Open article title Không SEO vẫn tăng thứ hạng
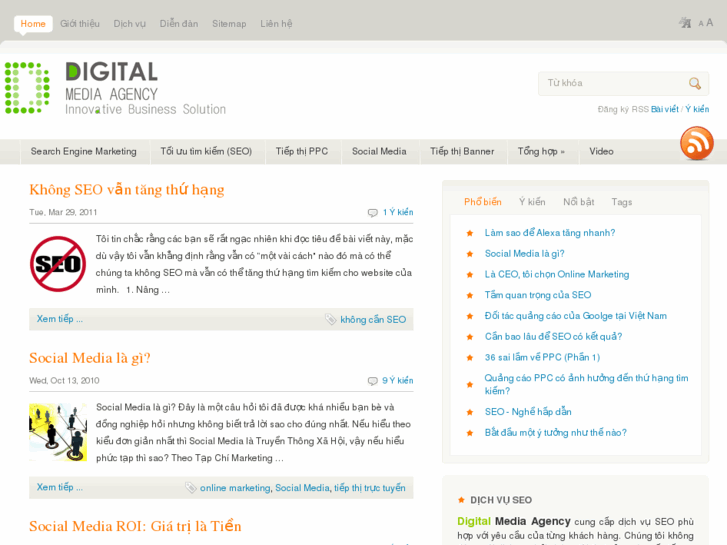The image size is (727, 545). pos(126,190)
